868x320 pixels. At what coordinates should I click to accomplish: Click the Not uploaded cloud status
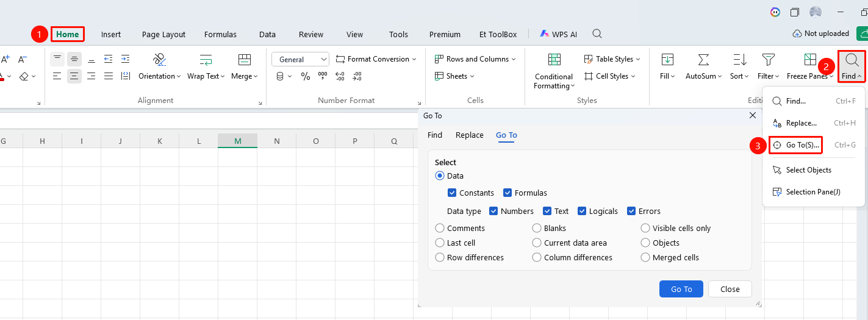(820, 34)
